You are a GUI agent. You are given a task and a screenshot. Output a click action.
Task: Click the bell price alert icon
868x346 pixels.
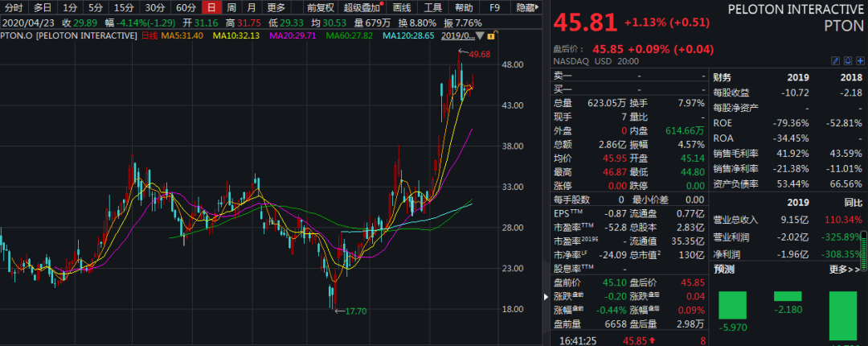847,61
